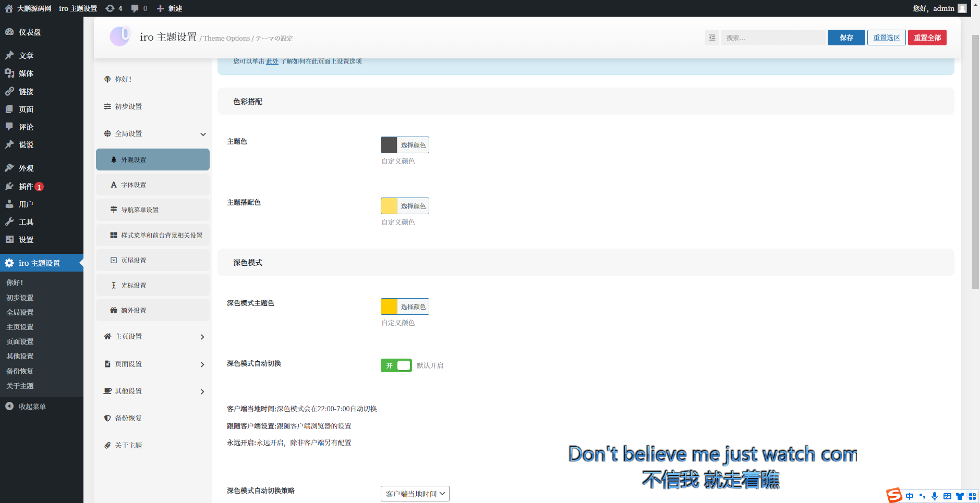Screen dimensions: 980x503
Task: Click the expand-all sections icon beside search
Action: click(712, 38)
